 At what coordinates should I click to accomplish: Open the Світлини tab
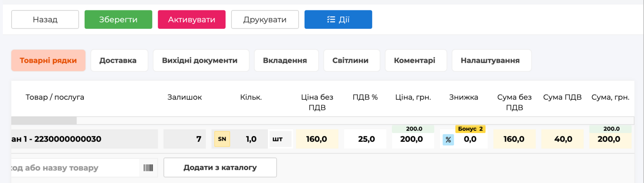pos(350,61)
